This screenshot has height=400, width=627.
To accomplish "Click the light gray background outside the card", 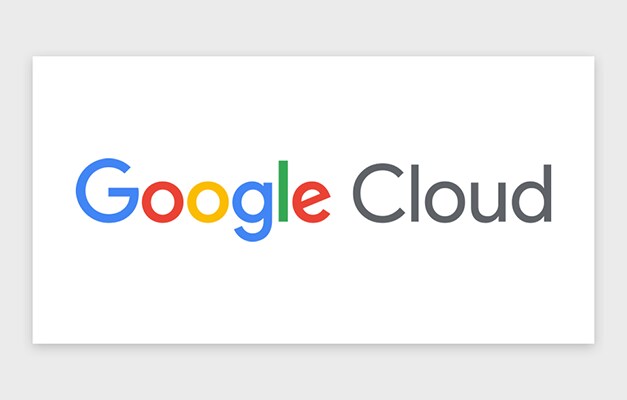I will coord(314,26).
